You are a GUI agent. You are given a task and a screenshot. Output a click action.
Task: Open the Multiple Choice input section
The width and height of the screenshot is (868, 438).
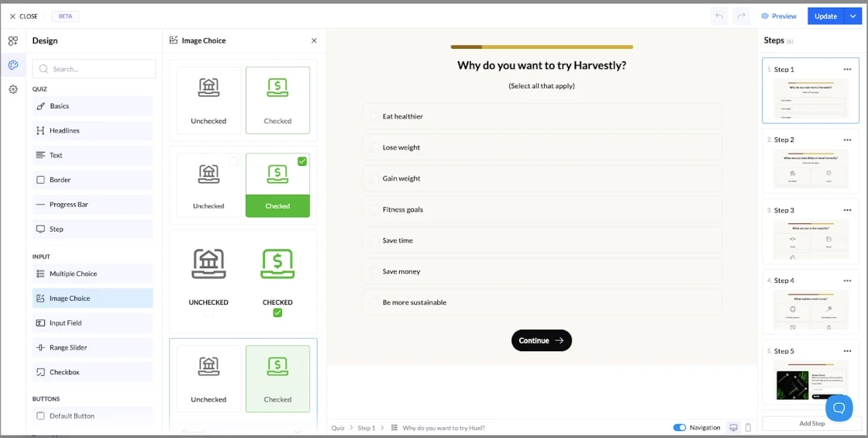pyautogui.click(x=92, y=274)
